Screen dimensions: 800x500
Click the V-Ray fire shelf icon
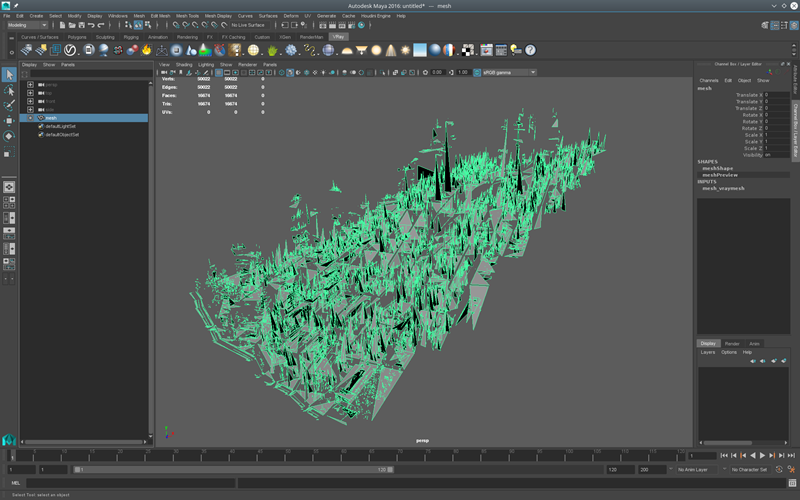[x=146, y=50]
